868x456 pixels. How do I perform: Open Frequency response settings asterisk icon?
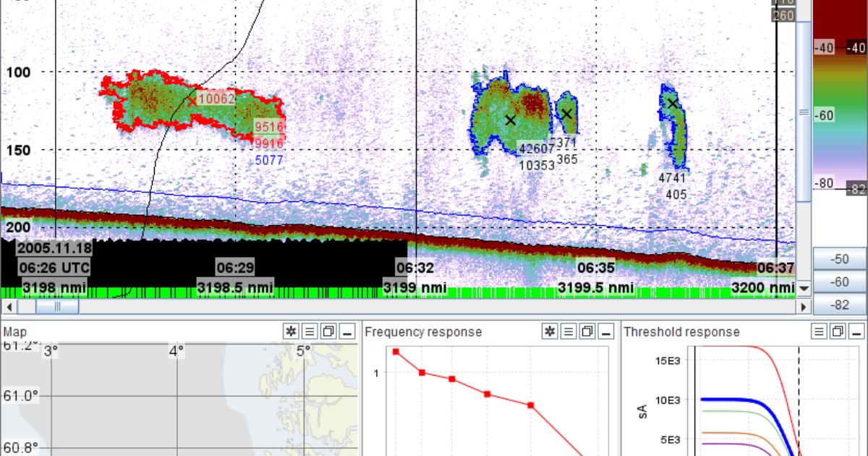(x=550, y=332)
